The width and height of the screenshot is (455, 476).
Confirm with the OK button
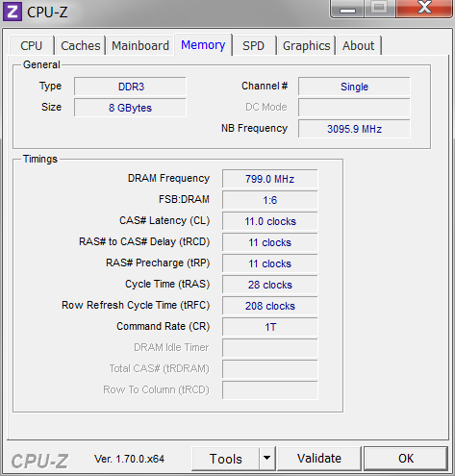pyautogui.click(x=406, y=459)
